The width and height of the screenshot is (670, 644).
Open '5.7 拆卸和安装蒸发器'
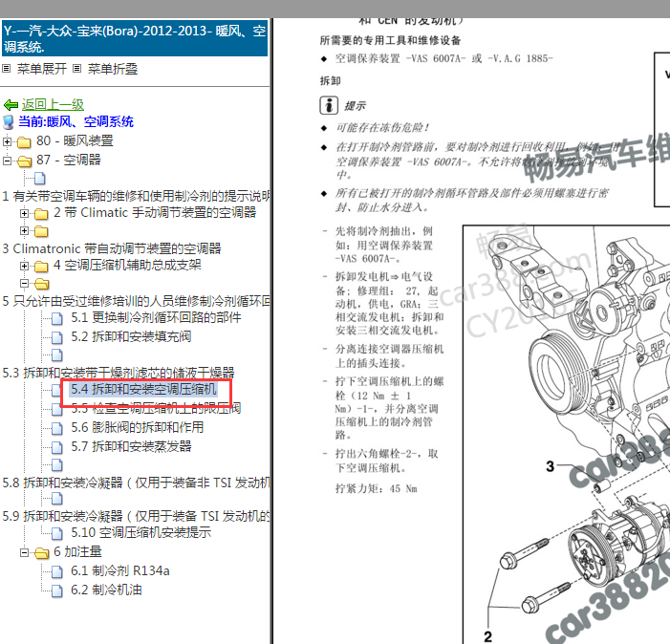131,447
